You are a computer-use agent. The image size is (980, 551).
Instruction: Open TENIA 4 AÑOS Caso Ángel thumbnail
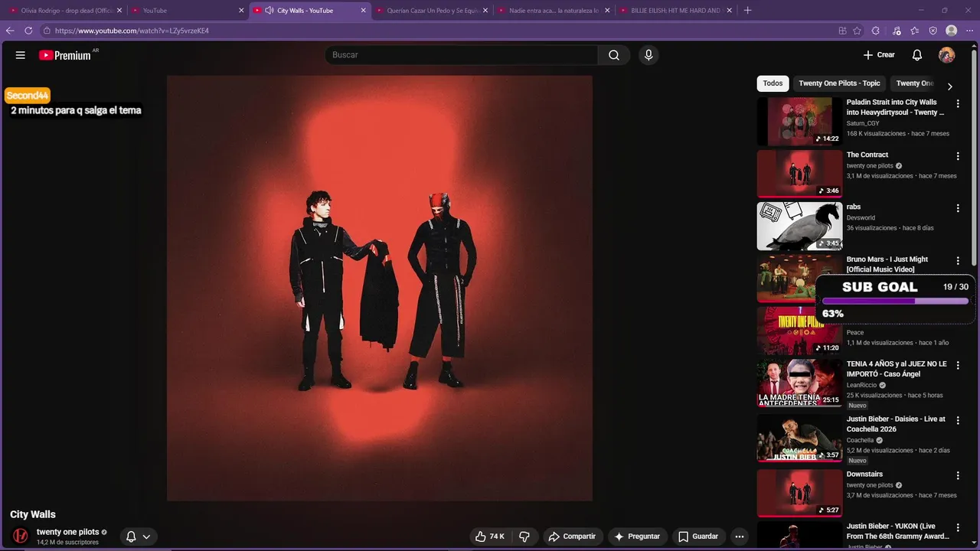tap(799, 383)
